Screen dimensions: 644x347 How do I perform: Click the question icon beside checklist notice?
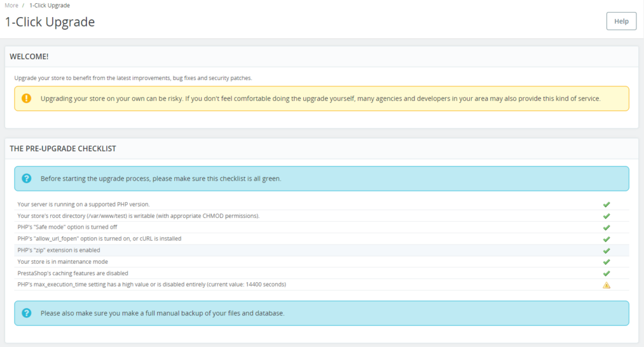coord(26,178)
